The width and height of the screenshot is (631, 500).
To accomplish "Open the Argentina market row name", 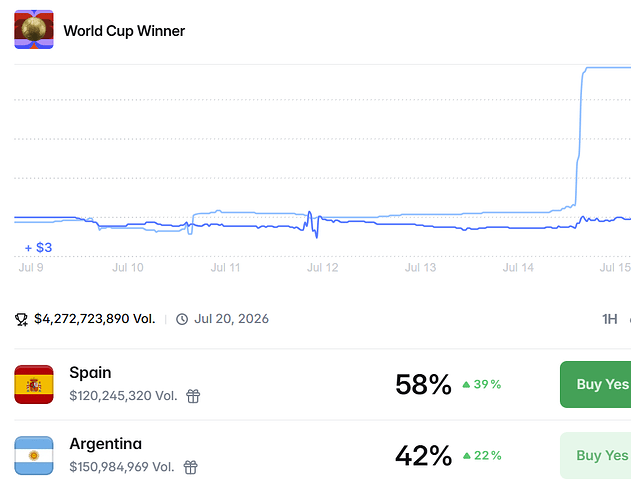I will pyautogui.click(x=105, y=444).
